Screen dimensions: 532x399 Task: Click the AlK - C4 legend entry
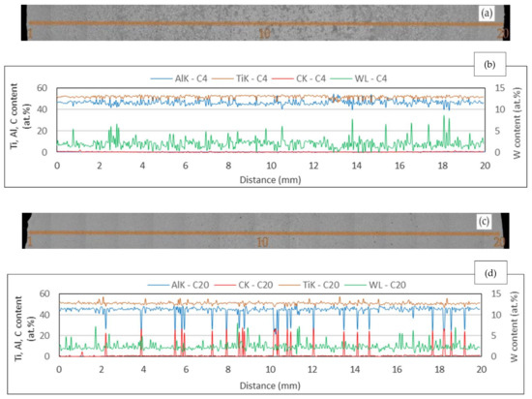click(x=179, y=78)
